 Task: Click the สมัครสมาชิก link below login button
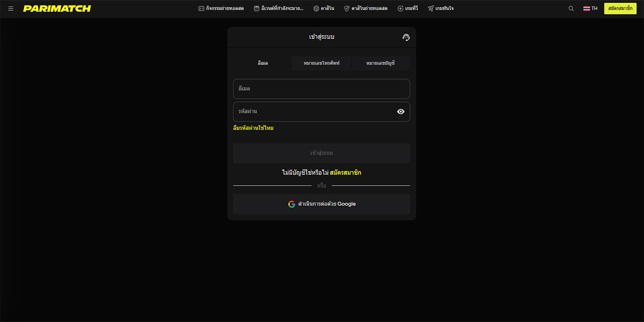pos(346,173)
